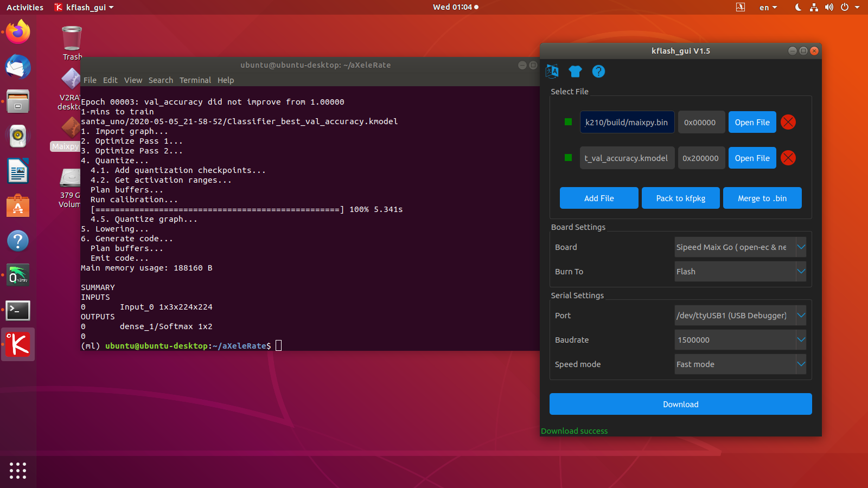
Task: Launch Firefox from the dock
Action: point(18,32)
